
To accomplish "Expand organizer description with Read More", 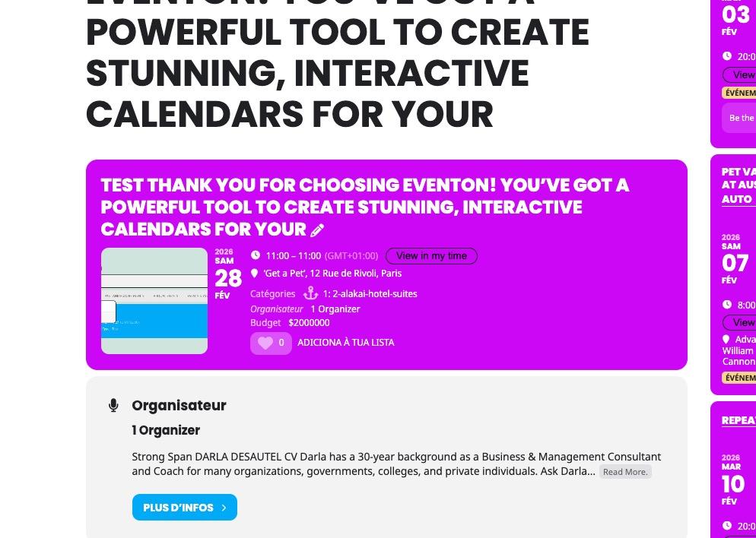I will 625,472.
